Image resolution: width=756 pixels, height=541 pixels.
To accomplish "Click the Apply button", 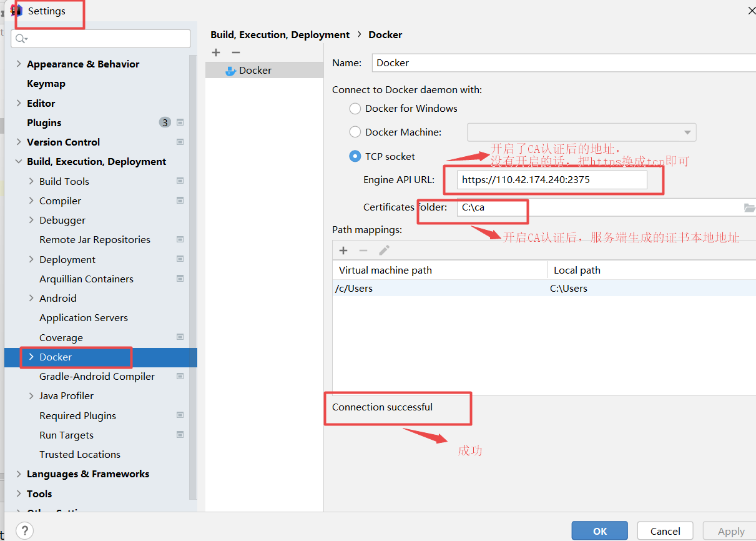I will (730, 531).
